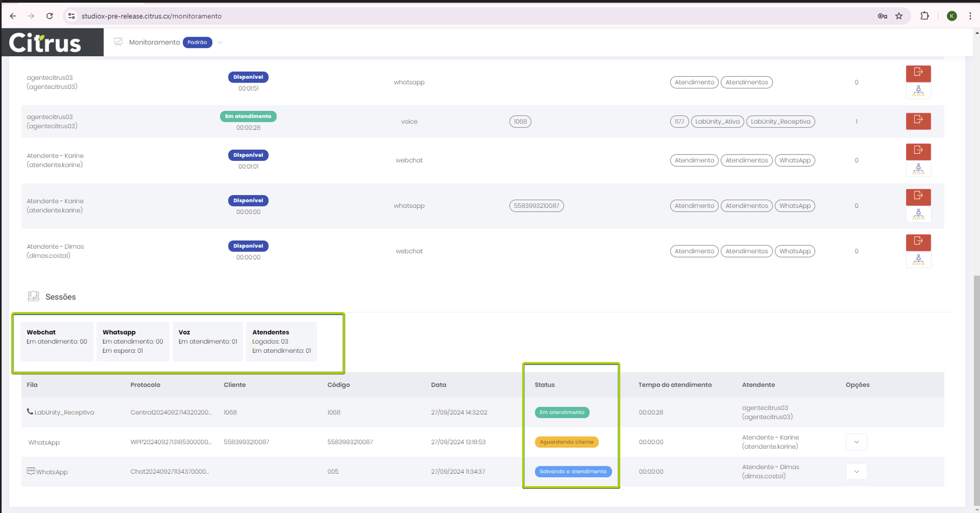
Task: Open the Monitoramento Padrão dropdown chevron
Action: coord(220,42)
